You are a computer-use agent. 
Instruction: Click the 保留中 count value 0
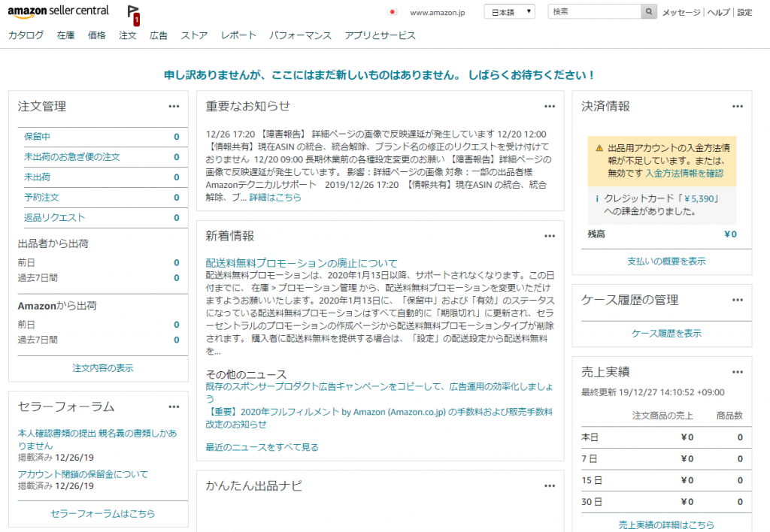(x=177, y=137)
